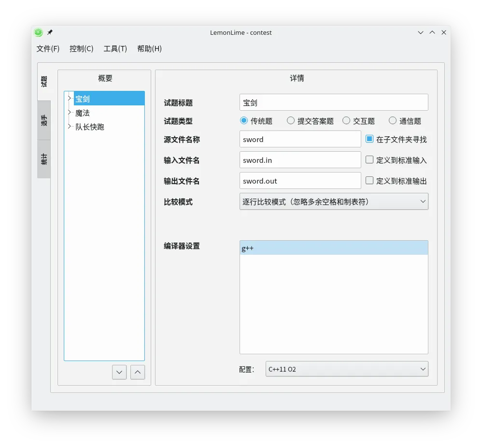Expand the 魔法 tree item
This screenshot has height=448, width=482.
click(x=69, y=113)
